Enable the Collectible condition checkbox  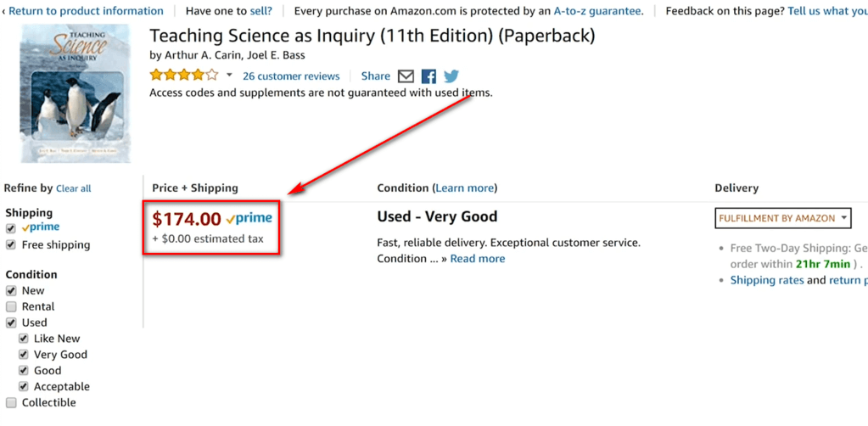(10, 403)
